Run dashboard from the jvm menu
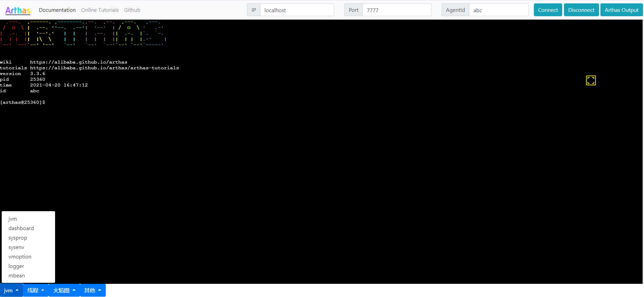644x297 pixels. click(x=28, y=228)
